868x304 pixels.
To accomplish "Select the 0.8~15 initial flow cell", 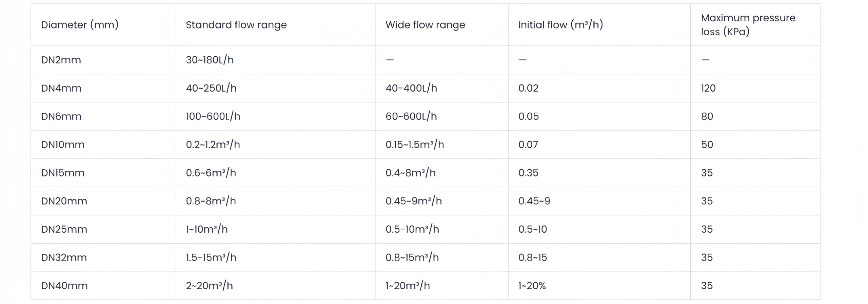I will [x=532, y=258].
